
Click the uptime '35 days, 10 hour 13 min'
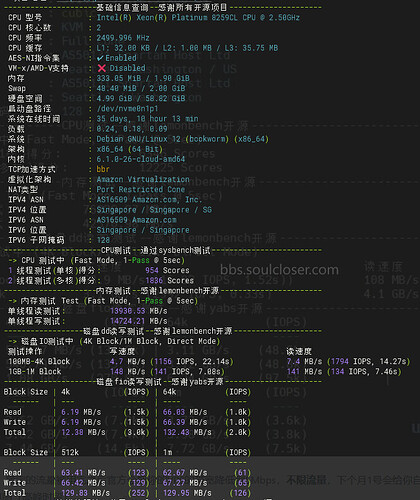[x=147, y=119]
